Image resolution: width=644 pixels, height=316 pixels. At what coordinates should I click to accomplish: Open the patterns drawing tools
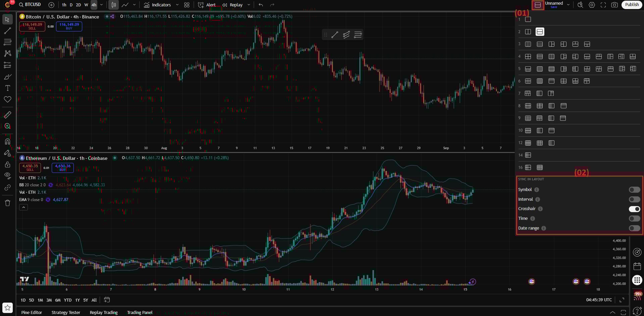click(x=7, y=54)
